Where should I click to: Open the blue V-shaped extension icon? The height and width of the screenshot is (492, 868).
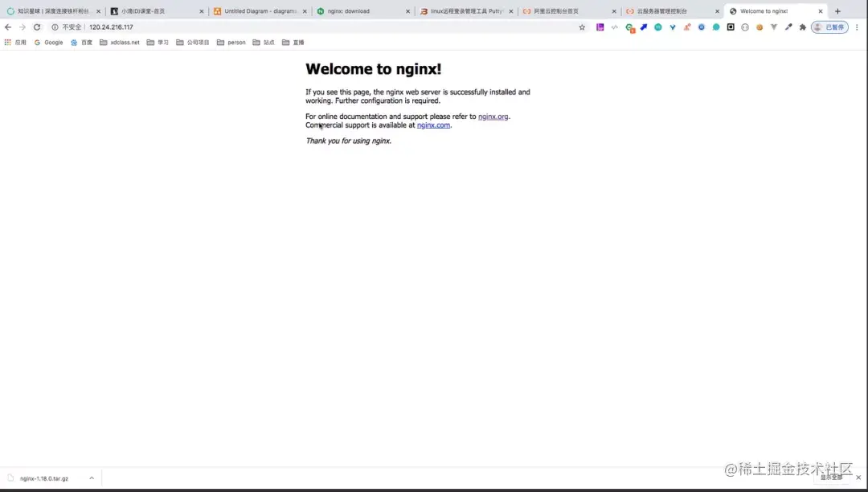click(x=673, y=27)
